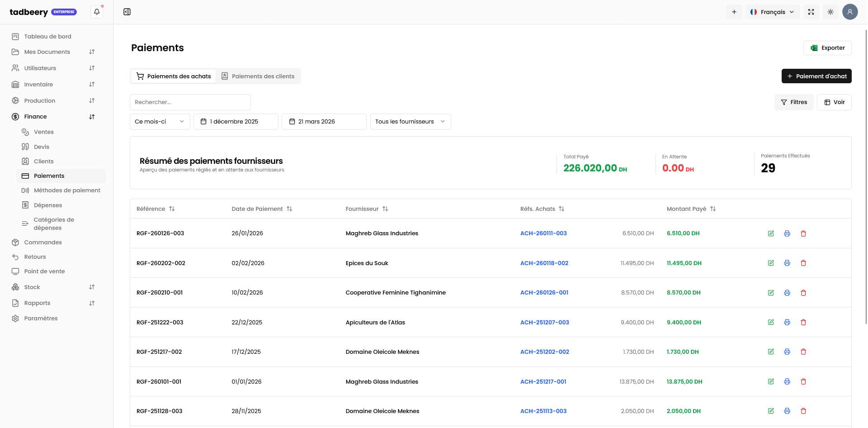Viewport: 868px width, 428px height.
Task: Click the Rechercher search field
Action: pyautogui.click(x=190, y=102)
